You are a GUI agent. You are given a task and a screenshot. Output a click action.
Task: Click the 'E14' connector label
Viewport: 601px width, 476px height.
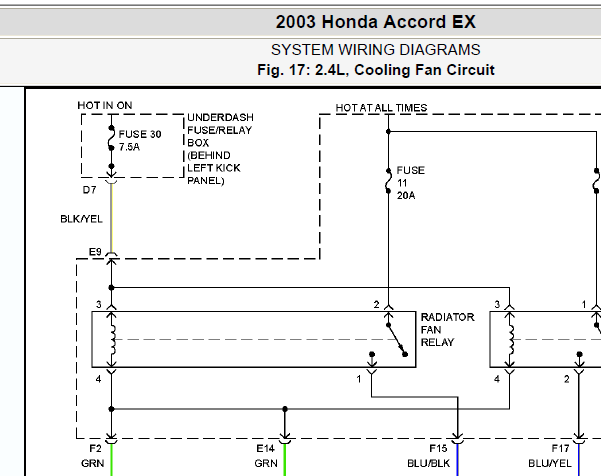(x=265, y=448)
